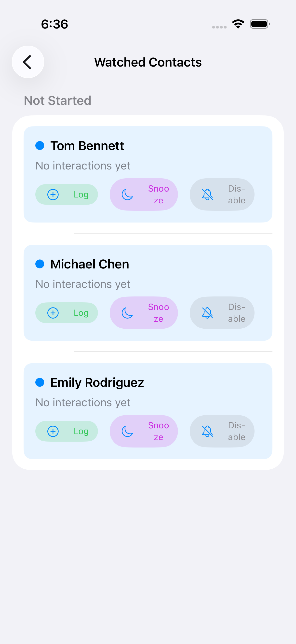Click the blue status dot next to Michael Chen

pyautogui.click(x=40, y=264)
